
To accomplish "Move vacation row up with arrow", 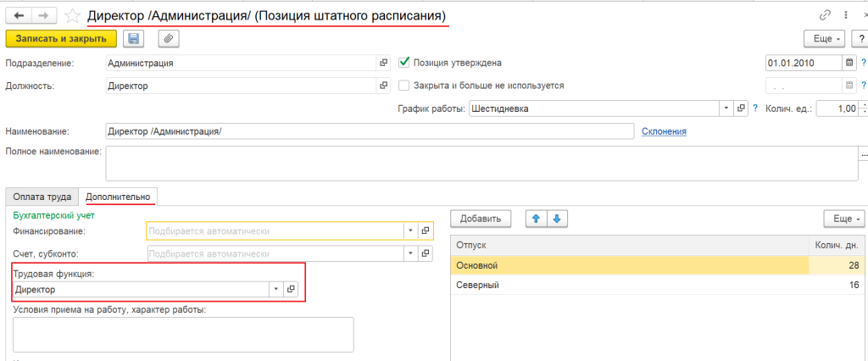I will (x=536, y=219).
